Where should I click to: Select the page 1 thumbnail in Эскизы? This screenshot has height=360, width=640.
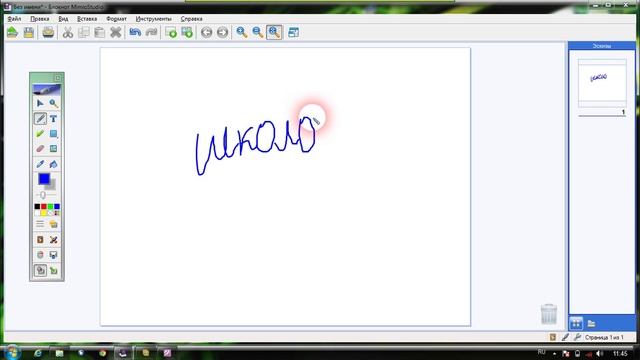tap(602, 83)
